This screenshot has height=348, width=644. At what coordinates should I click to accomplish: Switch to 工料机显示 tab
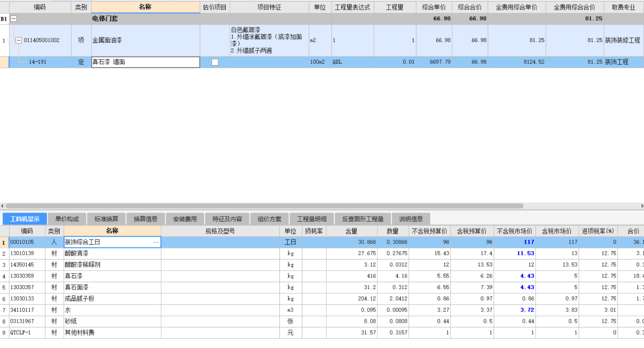coord(25,219)
